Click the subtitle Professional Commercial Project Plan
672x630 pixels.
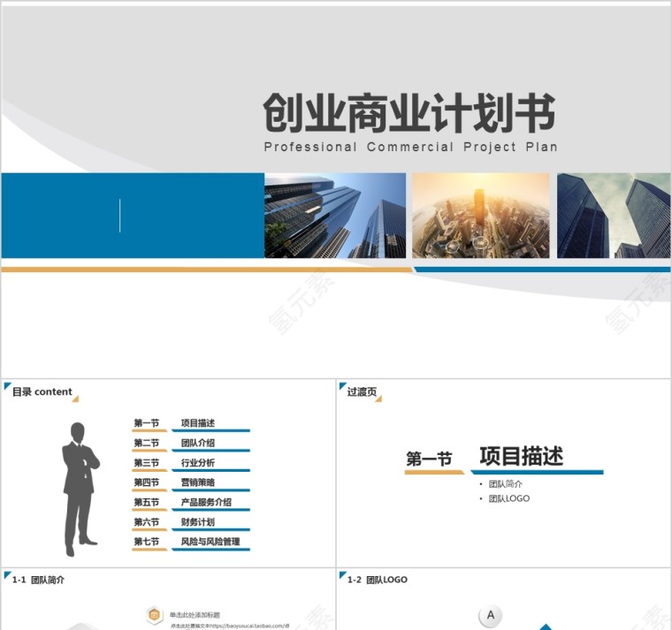[410, 148]
